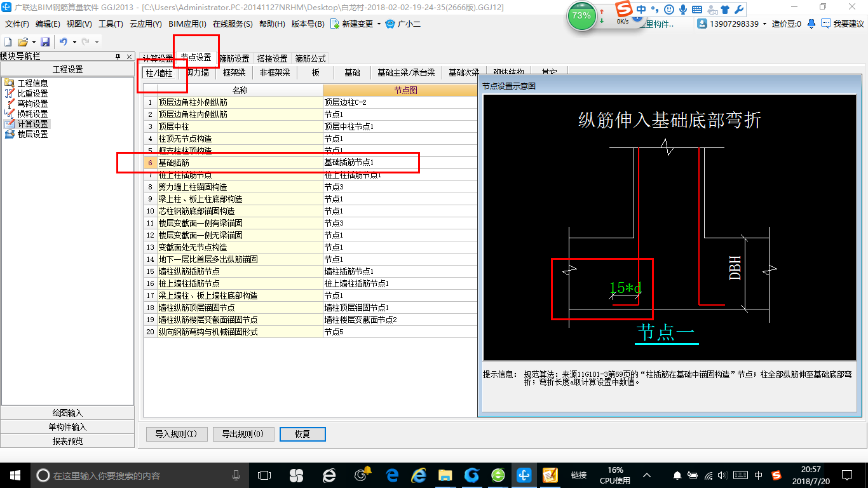Pin the 模块导航栏 panel
Screen dimensions: 868x488
pos(118,57)
